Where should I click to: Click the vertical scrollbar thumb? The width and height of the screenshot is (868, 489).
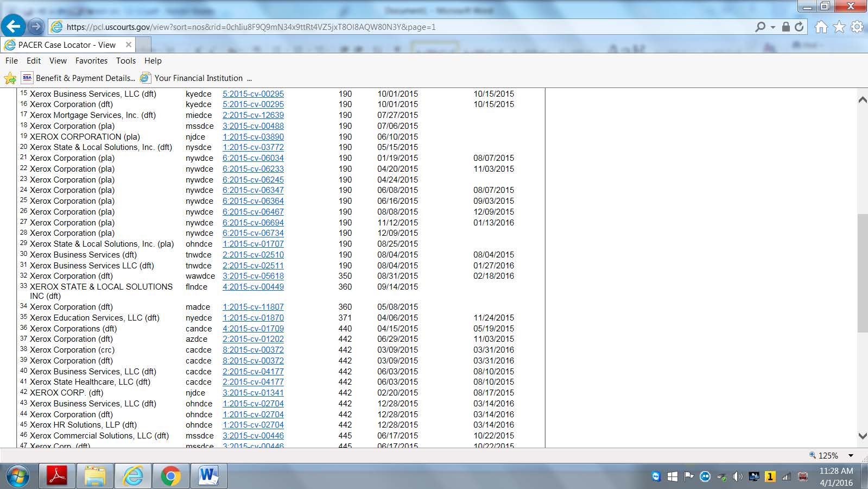(x=863, y=273)
